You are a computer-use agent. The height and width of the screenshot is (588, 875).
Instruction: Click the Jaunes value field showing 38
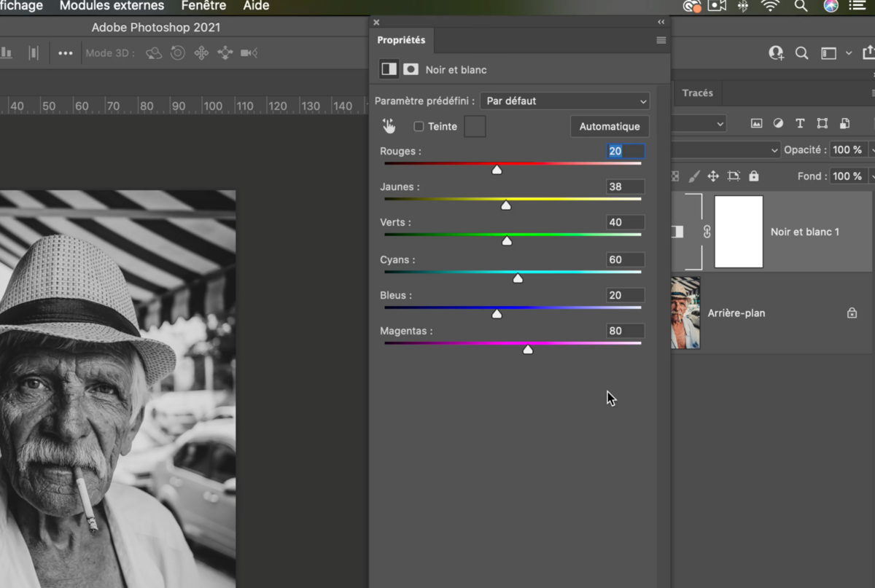(625, 187)
